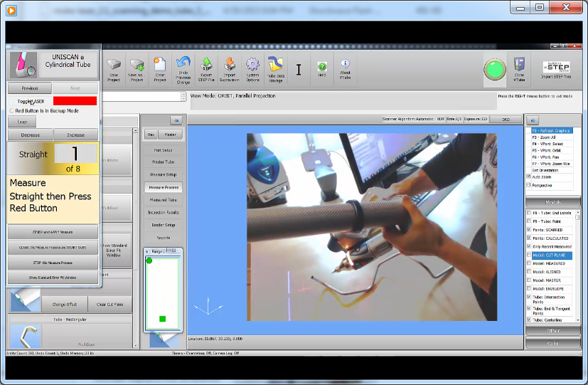This screenshot has height=385, width=588.
Task: Toggle Tube End & Tangent Points checkbox
Action: (529, 308)
